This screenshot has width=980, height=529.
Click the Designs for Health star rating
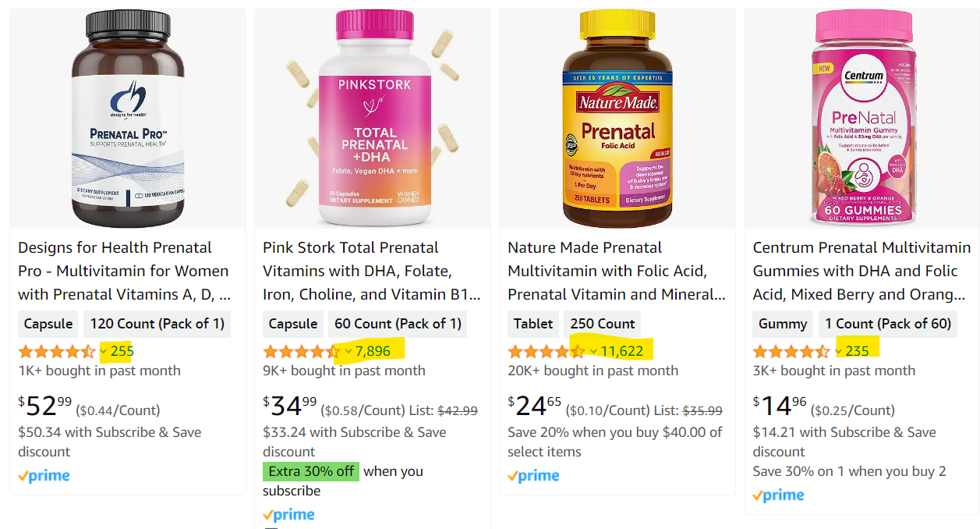pos(56,351)
